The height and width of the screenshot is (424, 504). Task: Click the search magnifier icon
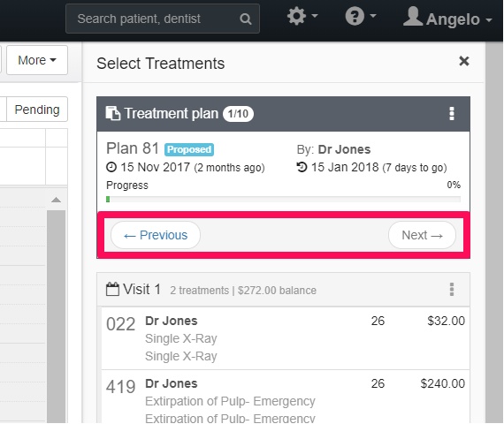[x=246, y=19]
